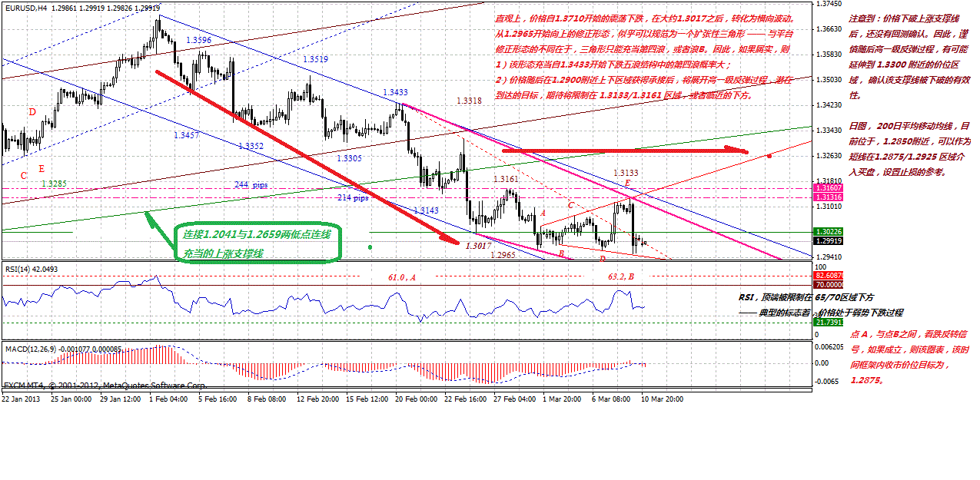Screen dimensions: 980x480
Task: Click the '5 Feb 16:00' time label
Action: (218, 399)
